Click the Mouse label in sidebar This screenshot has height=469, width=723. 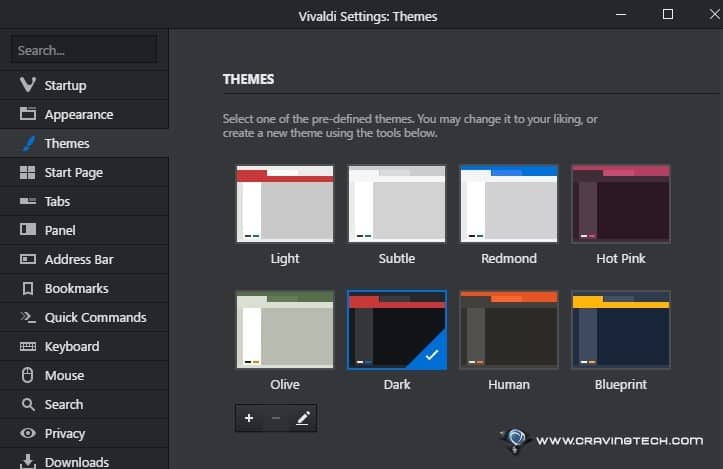pyautogui.click(x=64, y=375)
